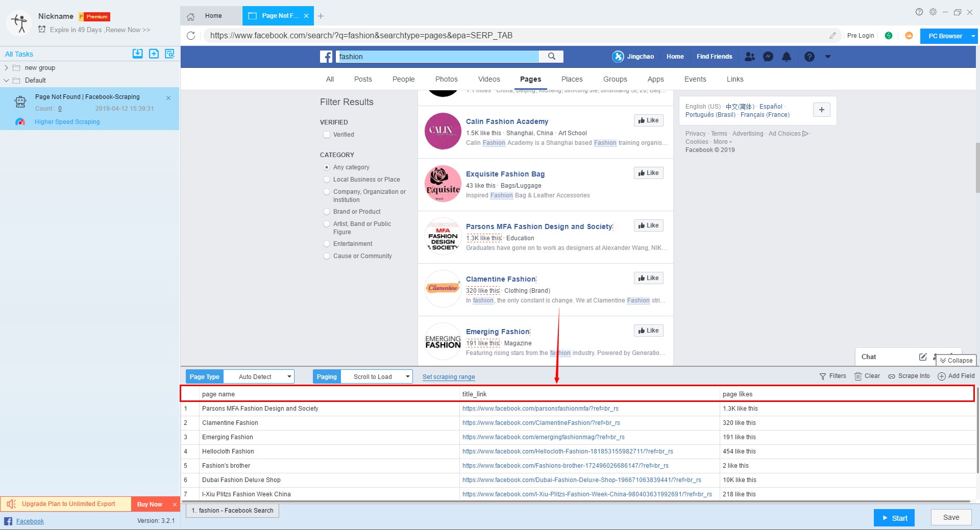Click the Start scraping button
980x530 pixels.
(x=894, y=518)
